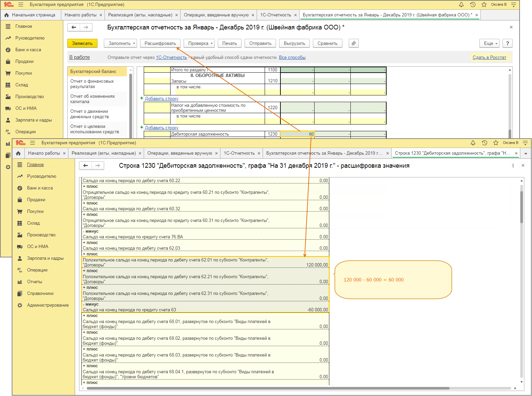Click help question mark button in back window
Viewport: 532px width, 396px height.
click(x=508, y=43)
